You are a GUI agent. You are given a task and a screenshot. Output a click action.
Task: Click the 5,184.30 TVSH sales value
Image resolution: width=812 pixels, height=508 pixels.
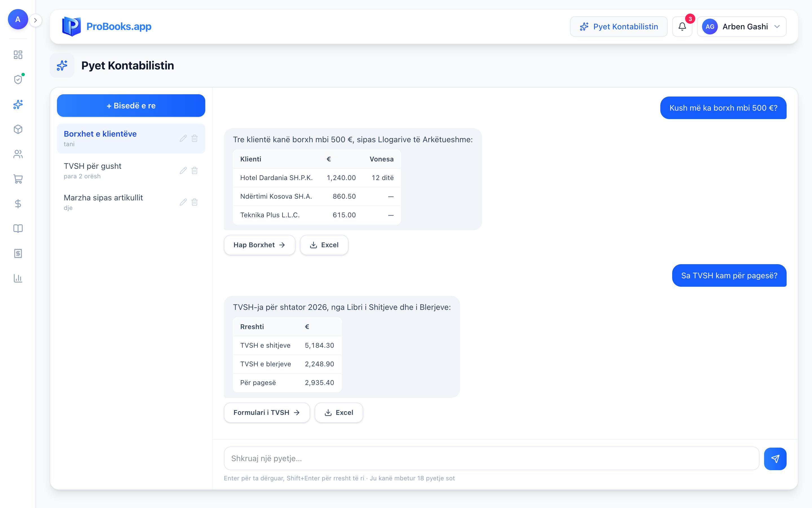[319, 345]
